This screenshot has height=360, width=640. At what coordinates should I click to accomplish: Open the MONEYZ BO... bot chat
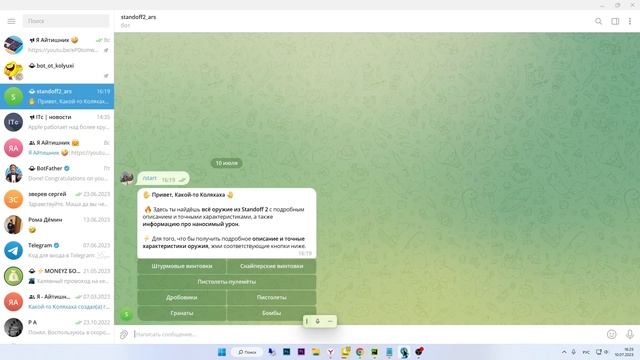click(57, 276)
